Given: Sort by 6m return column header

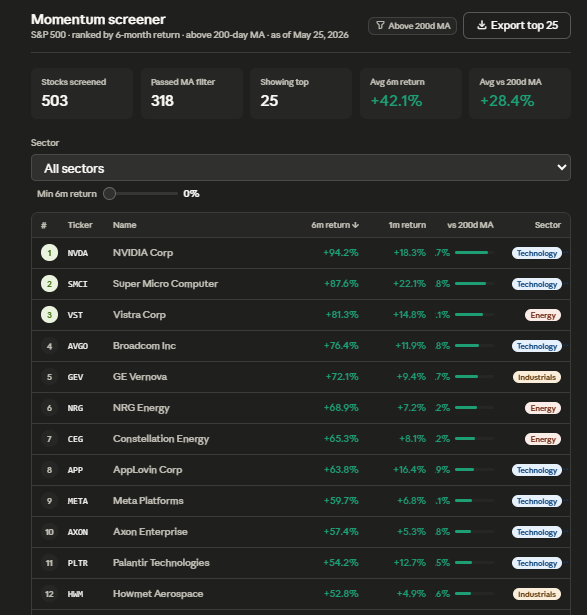Looking at the screenshot, I should click(x=334, y=225).
